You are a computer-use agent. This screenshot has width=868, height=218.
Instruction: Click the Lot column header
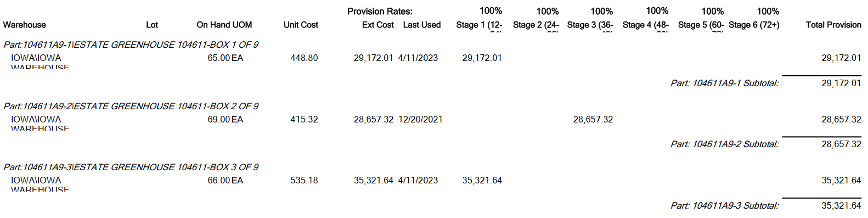[152, 25]
